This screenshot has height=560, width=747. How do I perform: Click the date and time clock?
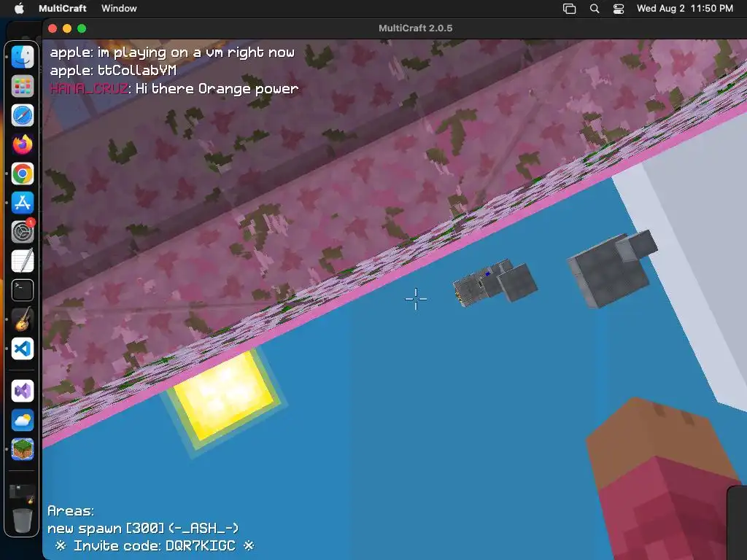coord(684,8)
